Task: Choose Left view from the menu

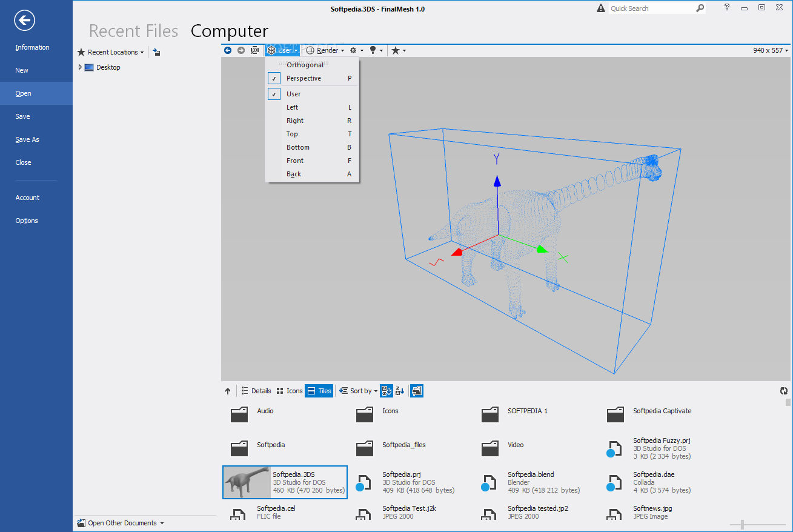Action: coord(313,107)
